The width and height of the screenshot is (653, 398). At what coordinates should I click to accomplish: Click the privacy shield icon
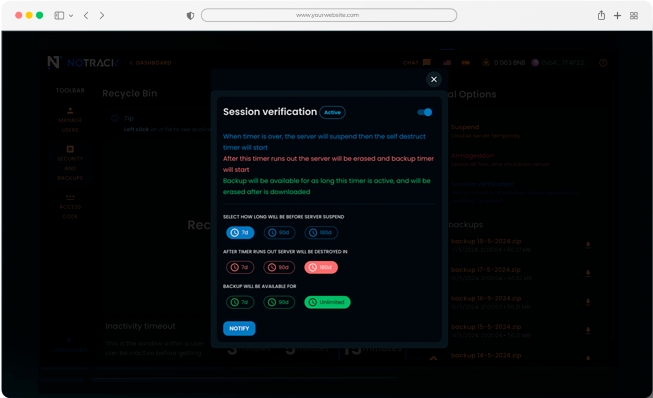point(190,16)
